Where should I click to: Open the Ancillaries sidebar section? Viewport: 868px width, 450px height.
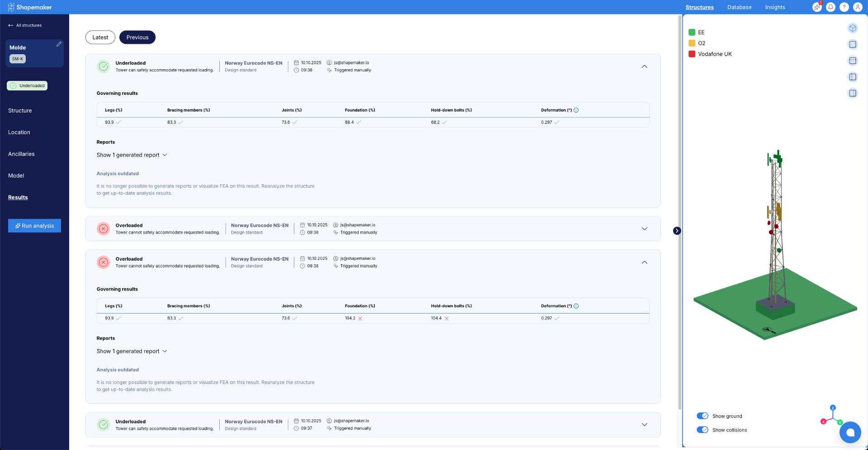tap(21, 154)
